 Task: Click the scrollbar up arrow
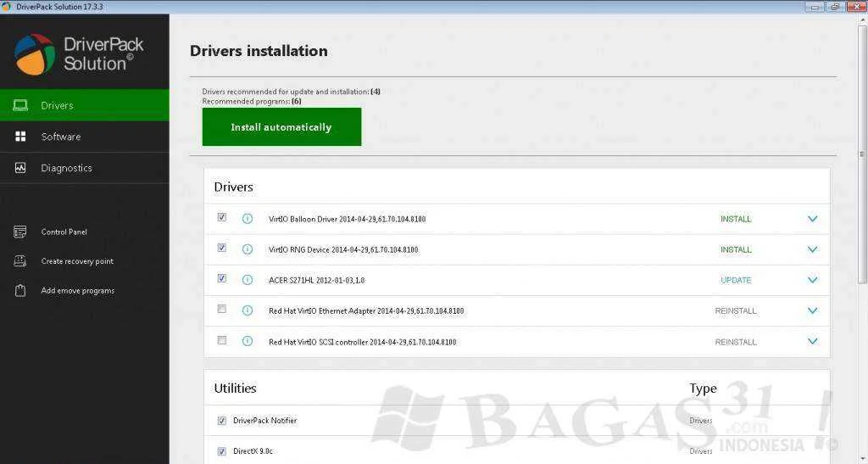click(x=862, y=20)
